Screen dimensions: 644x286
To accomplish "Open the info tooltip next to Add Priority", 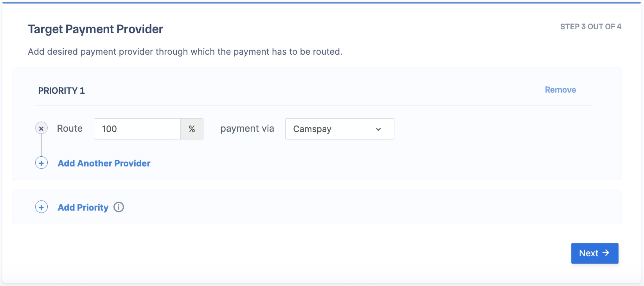I will click(x=119, y=207).
